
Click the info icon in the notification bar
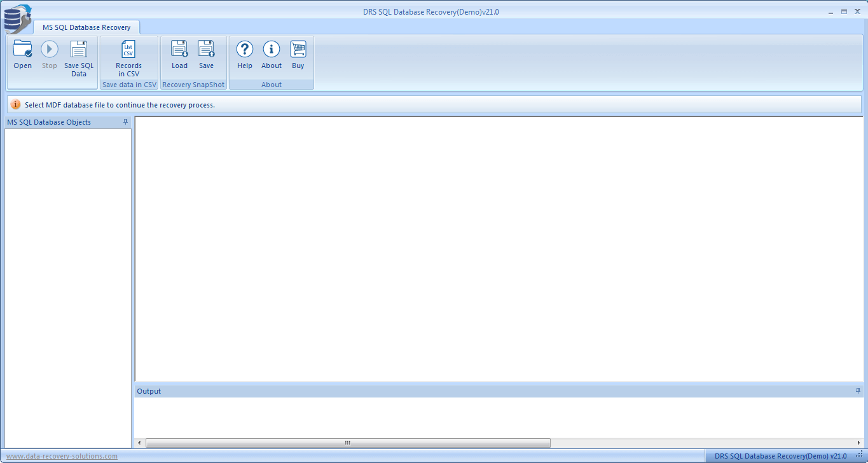[x=16, y=104]
